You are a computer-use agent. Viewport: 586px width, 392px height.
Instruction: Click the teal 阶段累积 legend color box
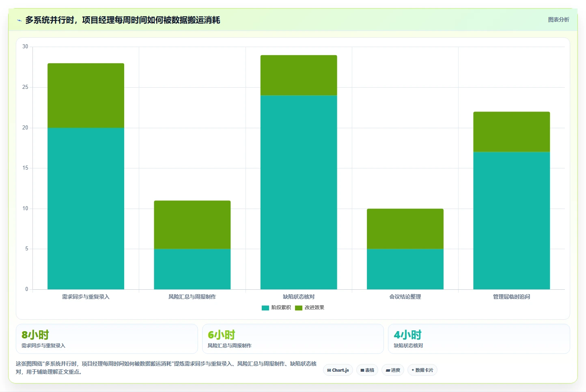pyautogui.click(x=265, y=308)
